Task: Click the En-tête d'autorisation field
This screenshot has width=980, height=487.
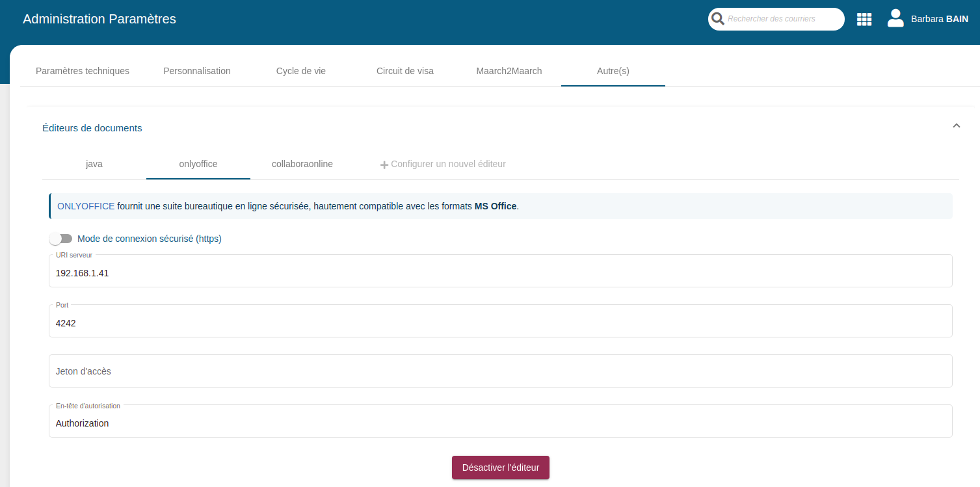Action: click(x=500, y=423)
